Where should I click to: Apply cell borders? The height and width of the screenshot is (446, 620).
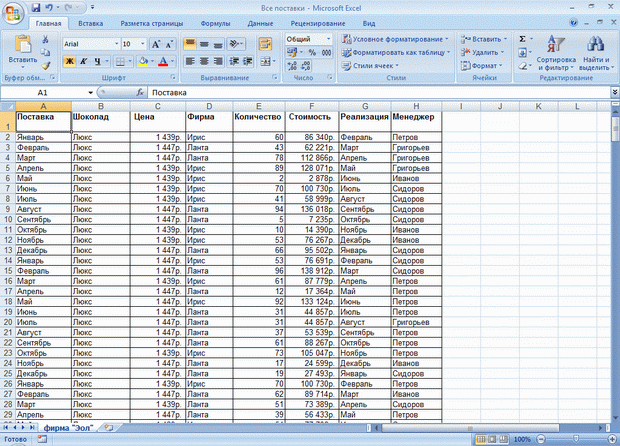[120, 61]
